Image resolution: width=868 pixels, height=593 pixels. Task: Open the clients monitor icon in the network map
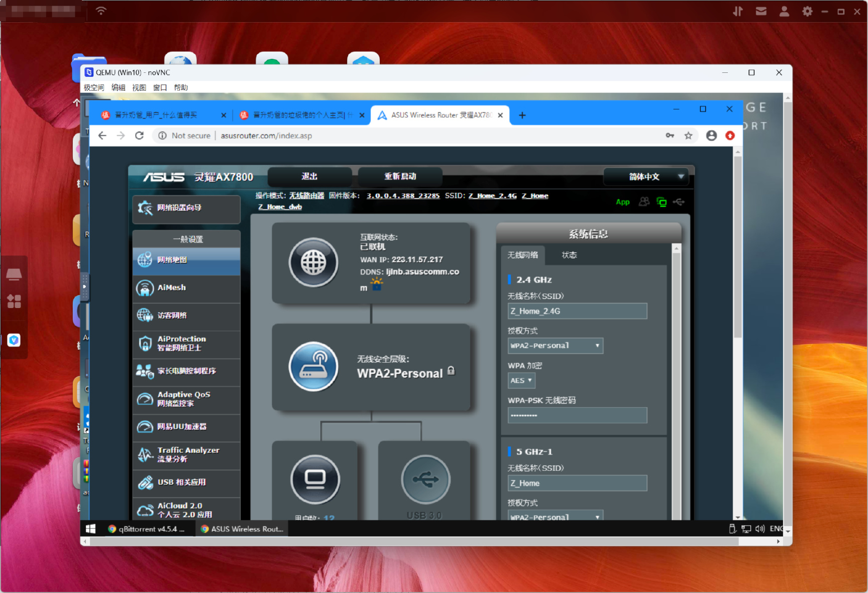[x=315, y=479]
